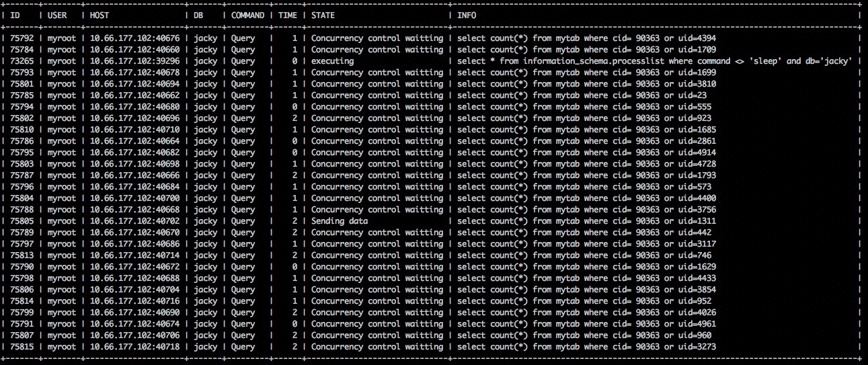The width and height of the screenshot is (868, 365).
Task: Click the query ending uid=4394
Action: pyautogui.click(x=586, y=38)
